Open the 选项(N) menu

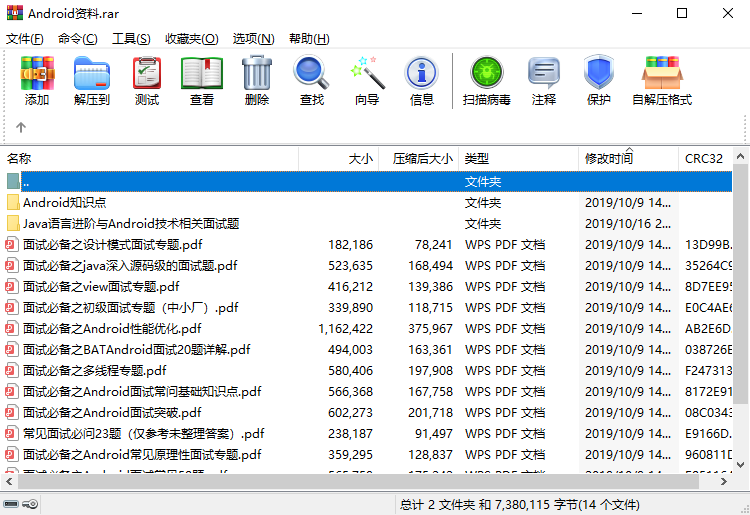(x=254, y=39)
